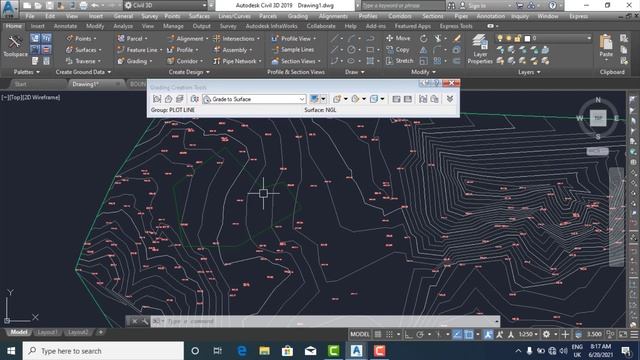Select the Copy tool
This screenshot has width=640, height=360.
pyautogui.click(x=398, y=49)
